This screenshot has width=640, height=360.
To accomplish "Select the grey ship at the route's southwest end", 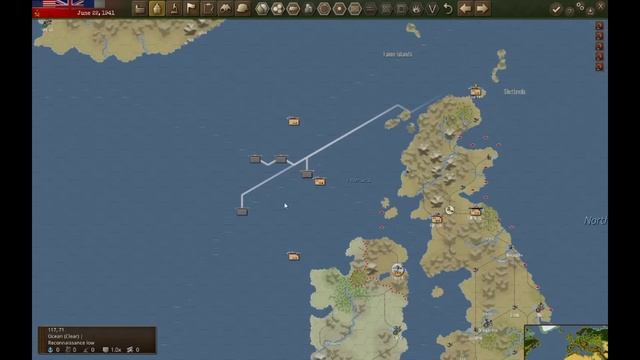I will [x=242, y=211].
